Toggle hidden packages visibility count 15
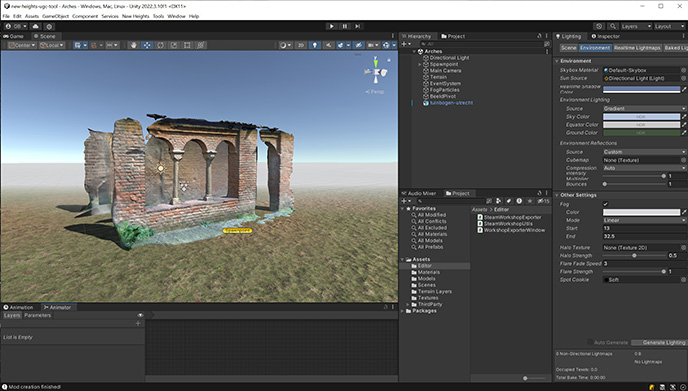This screenshot has height=391, width=688. [544, 201]
